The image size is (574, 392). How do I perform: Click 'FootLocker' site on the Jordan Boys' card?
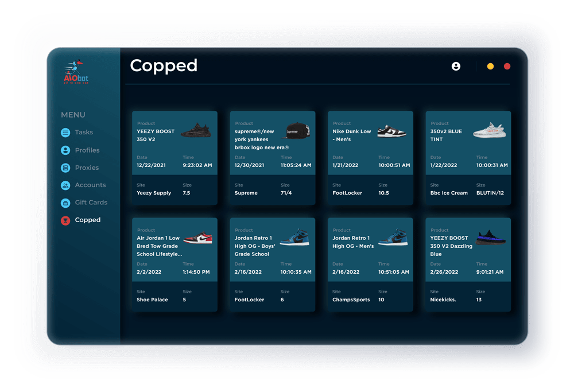pyautogui.click(x=249, y=300)
